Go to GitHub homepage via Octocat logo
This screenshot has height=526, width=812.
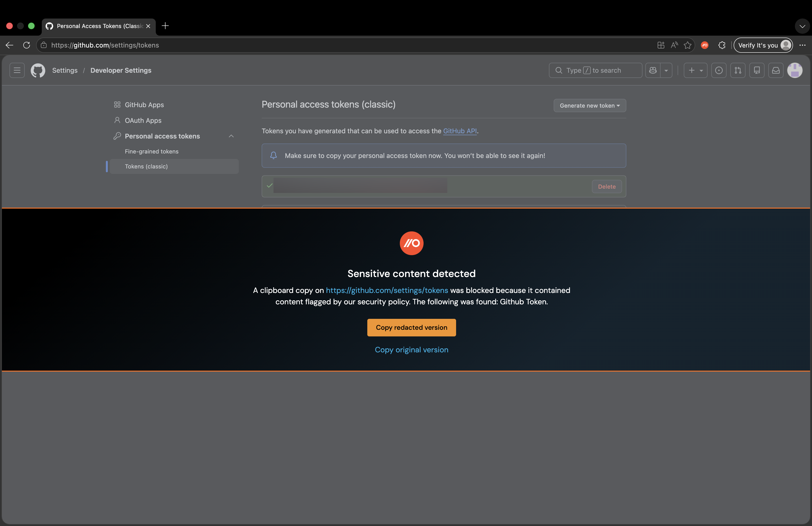click(x=38, y=70)
